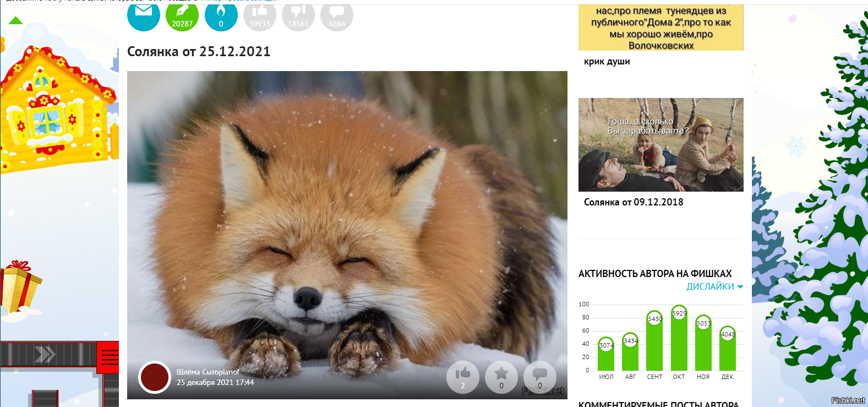Click the author's round red avatar
Screen dimensions: 868x407
click(155, 377)
